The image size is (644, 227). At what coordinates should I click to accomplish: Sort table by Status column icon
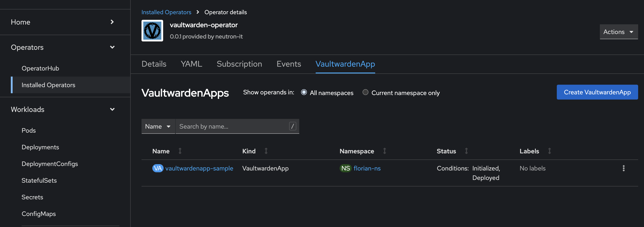[x=466, y=151]
